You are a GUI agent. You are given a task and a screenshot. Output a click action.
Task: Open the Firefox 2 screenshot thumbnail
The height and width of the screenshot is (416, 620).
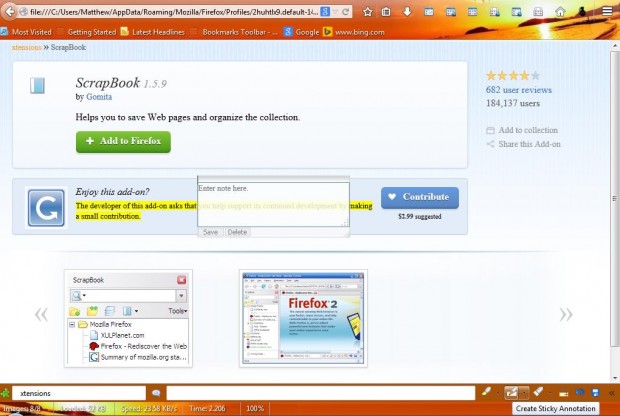coord(303,318)
